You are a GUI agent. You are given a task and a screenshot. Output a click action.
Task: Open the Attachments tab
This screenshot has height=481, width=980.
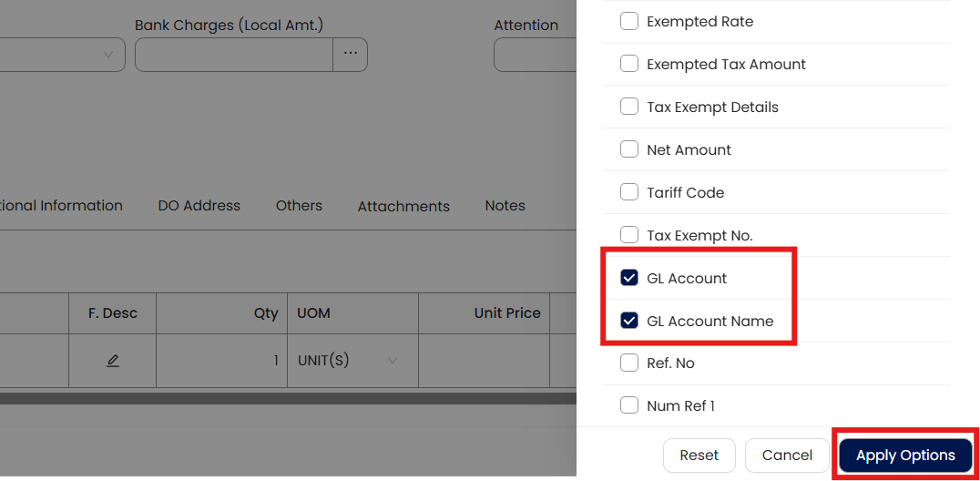point(403,207)
